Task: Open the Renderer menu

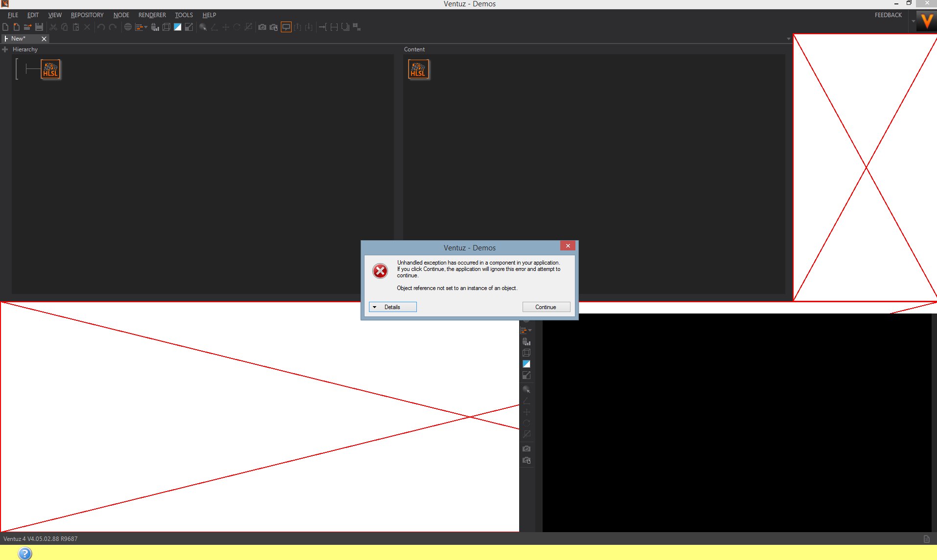Action: pyautogui.click(x=152, y=15)
